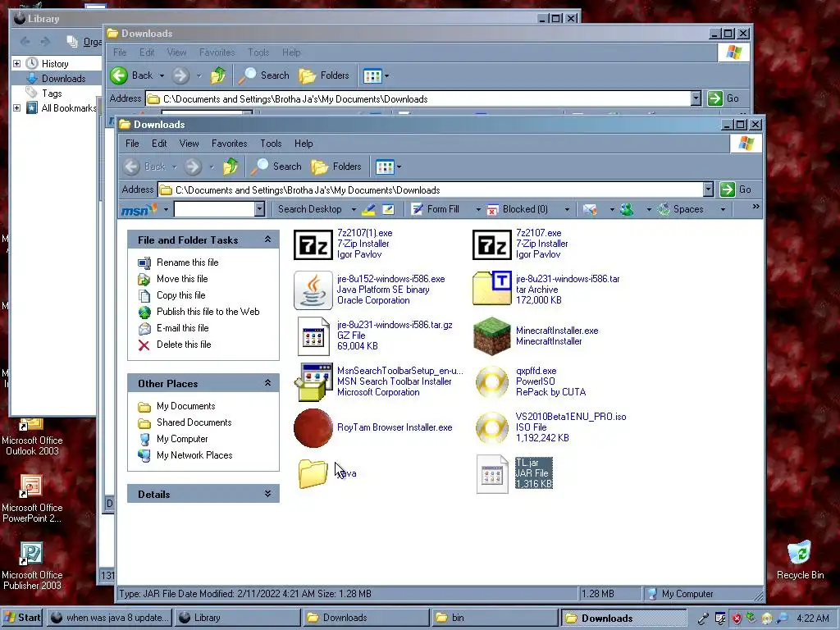Open the MSN search box dropdown
The image size is (840, 630).
pyautogui.click(x=259, y=209)
